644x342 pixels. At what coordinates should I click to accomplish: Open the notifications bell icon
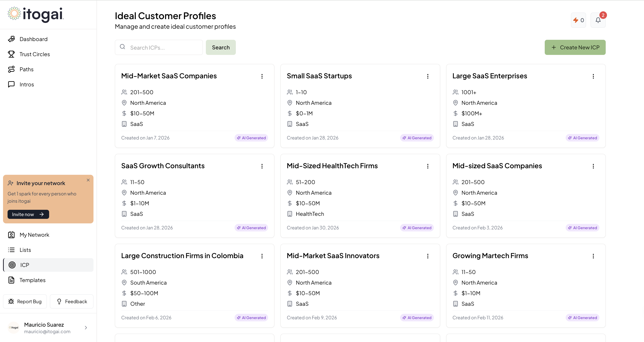[598, 20]
